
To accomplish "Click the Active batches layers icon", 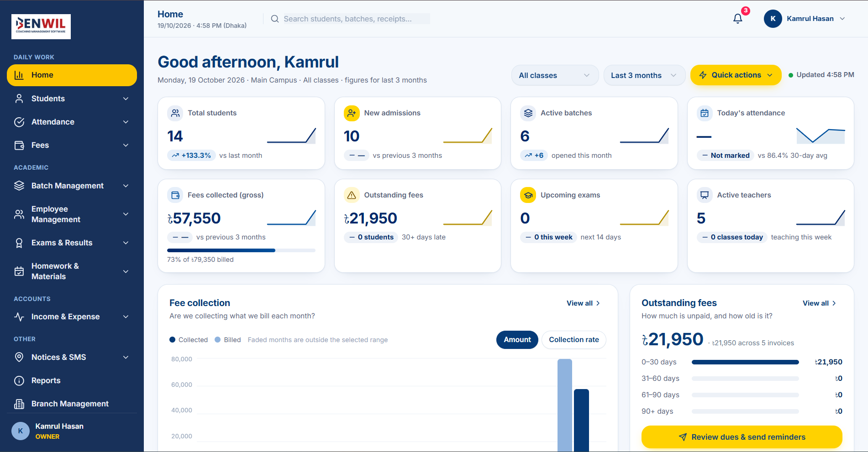I will [528, 113].
